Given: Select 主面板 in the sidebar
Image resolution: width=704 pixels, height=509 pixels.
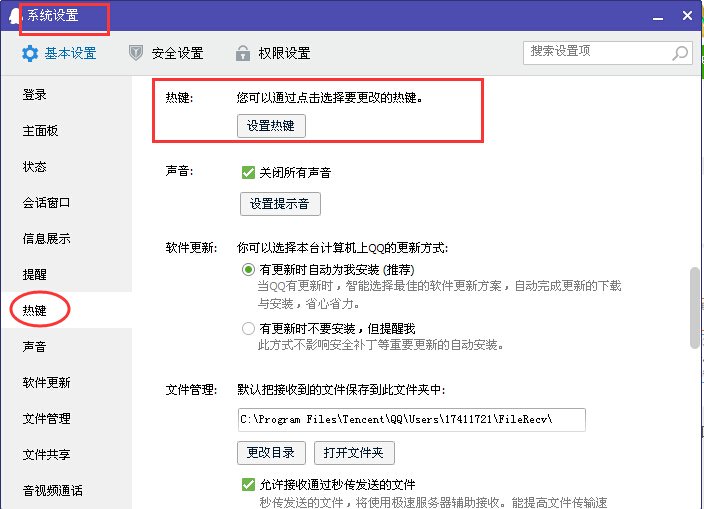Looking at the screenshot, I should pos(40,131).
